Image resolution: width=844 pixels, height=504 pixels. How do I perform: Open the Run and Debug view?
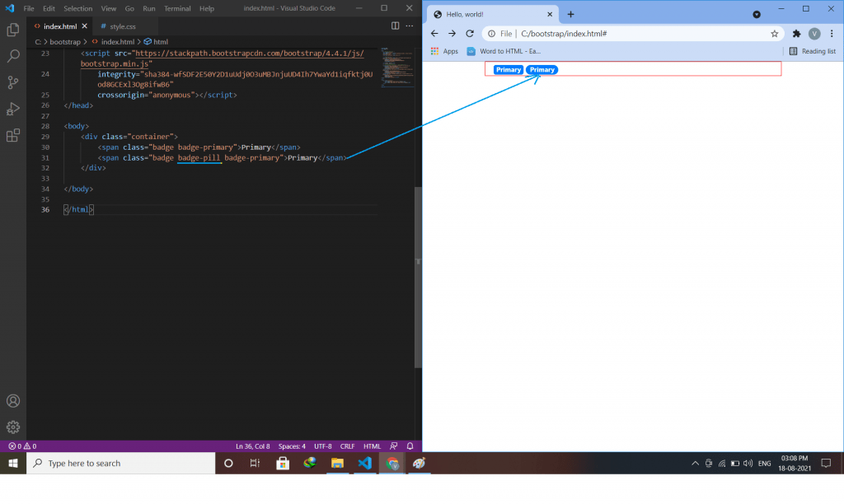(13, 109)
